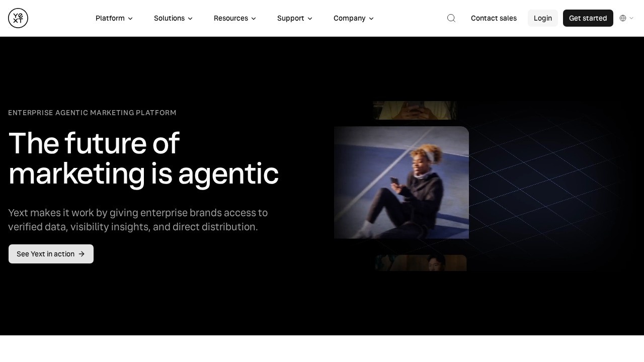This screenshot has width=644, height=362.
Task: Open the Platform menu
Action: 114,18
